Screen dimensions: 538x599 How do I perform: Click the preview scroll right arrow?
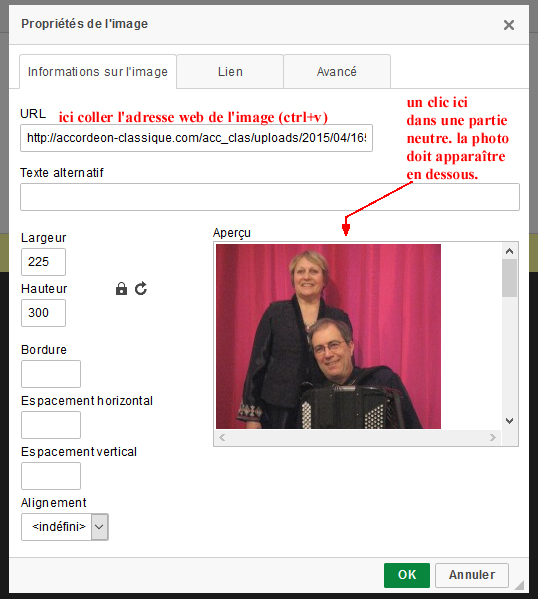pos(493,437)
